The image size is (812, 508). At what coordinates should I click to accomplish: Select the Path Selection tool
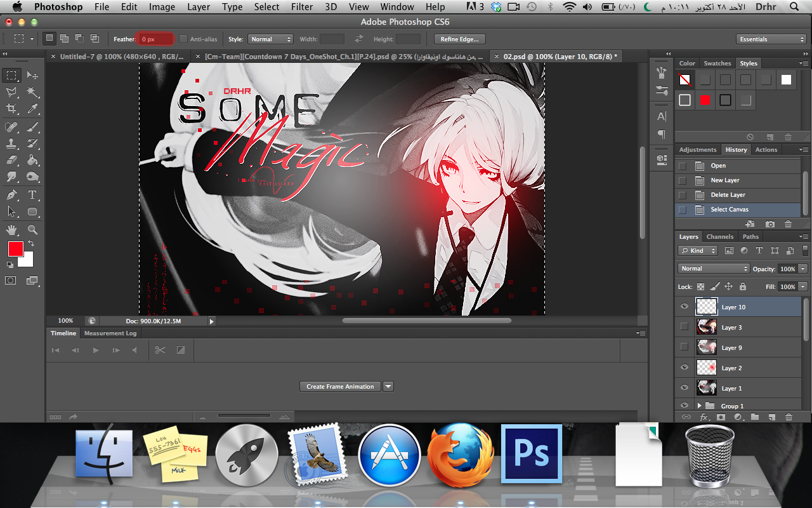point(11,211)
